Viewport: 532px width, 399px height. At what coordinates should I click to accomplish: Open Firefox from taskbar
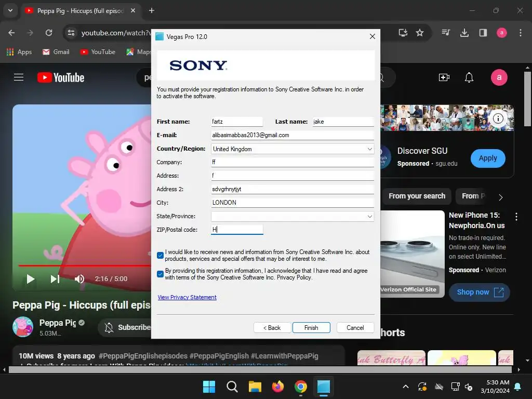pyautogui.click(x=278, y=387)
